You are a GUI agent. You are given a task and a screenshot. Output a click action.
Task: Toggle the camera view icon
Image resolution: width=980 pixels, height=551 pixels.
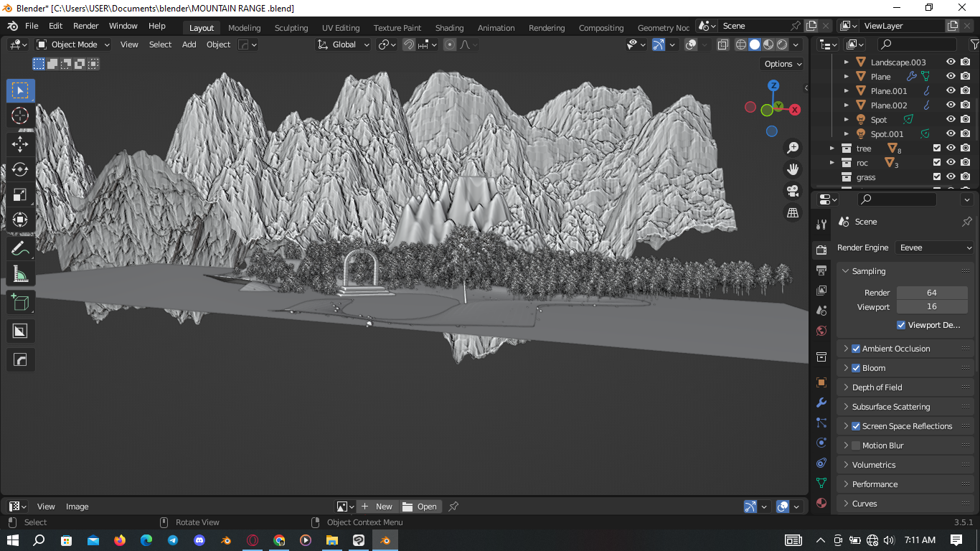(x=793, y=191)
